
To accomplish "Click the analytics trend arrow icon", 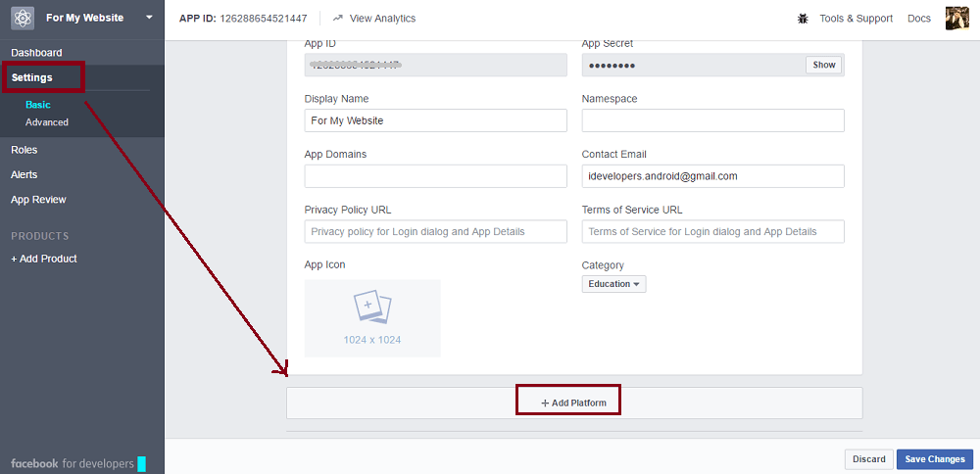I will tap(338, 18).
